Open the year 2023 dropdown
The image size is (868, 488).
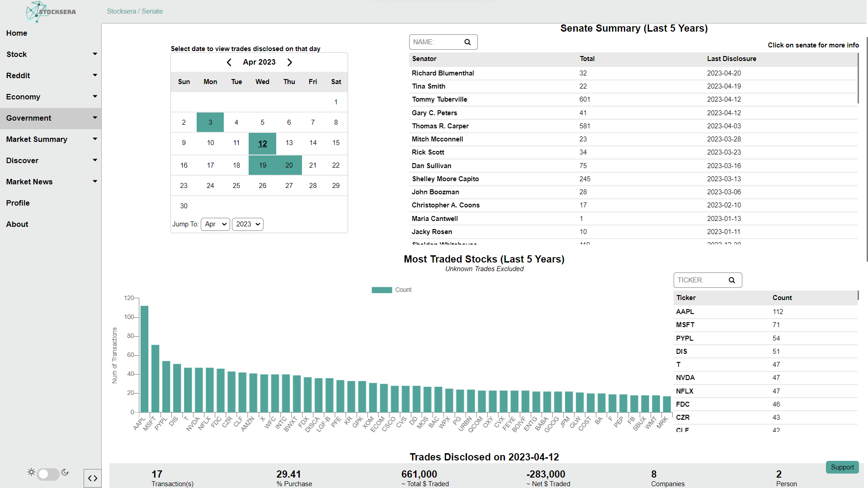[x=247, y=224]
